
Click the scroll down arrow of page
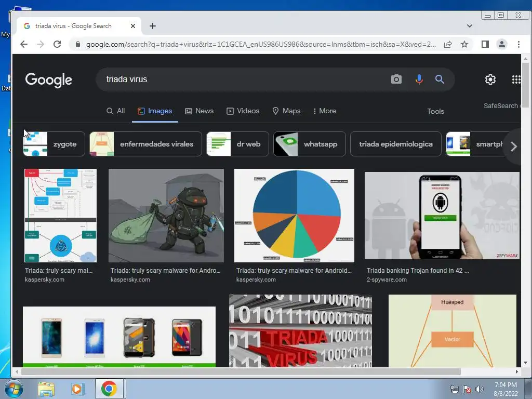[525, 363]
